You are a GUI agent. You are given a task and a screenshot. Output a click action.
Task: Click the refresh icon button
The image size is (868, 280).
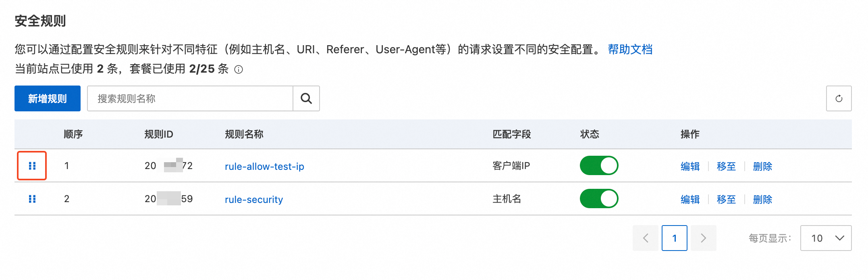pos(839,98)
